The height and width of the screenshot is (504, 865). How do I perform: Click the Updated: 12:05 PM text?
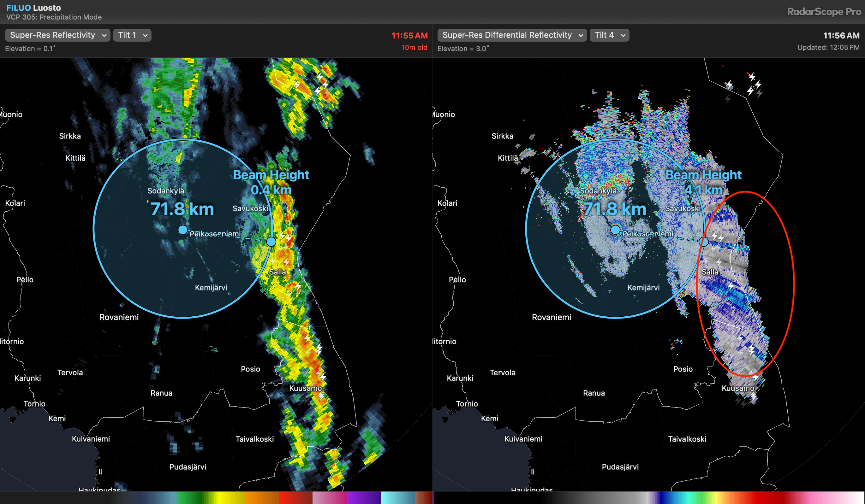pos(828,47)
